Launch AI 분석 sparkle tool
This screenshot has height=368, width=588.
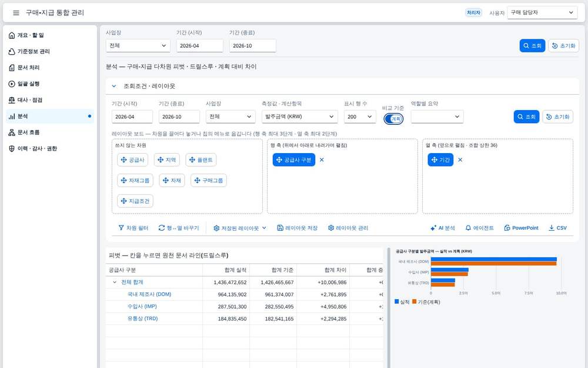click(x=443, y=228)
